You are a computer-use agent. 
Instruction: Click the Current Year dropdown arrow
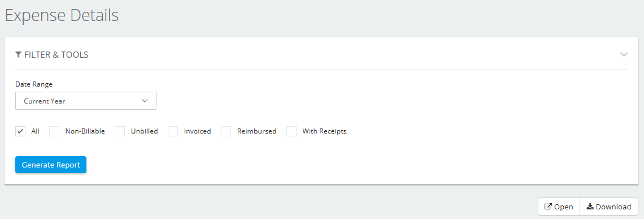click(144, 101)
